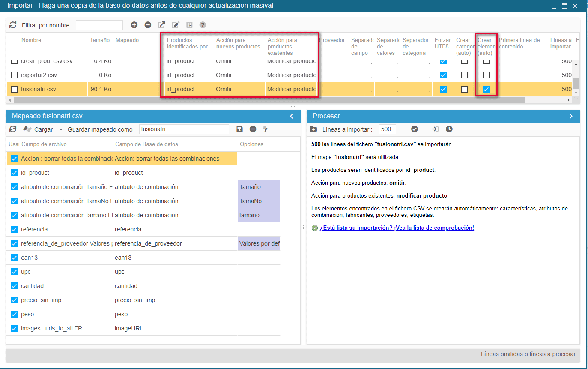Click the Filtrar por nombre text field
Screen dimensions: 588x369
99,25
